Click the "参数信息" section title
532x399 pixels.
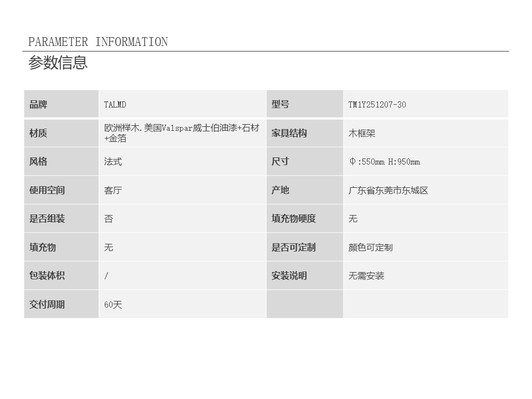[x=58, y=63]
